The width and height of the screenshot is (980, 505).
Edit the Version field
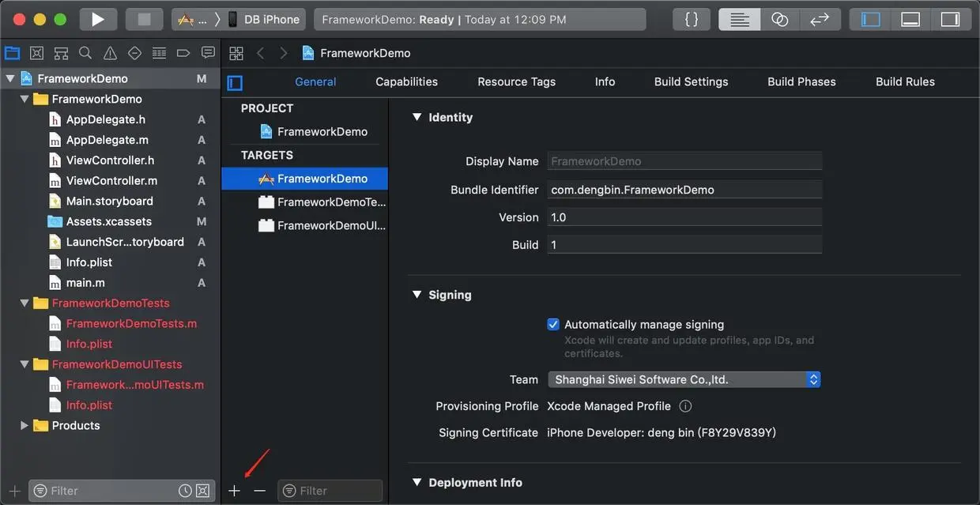click(684, 217)
